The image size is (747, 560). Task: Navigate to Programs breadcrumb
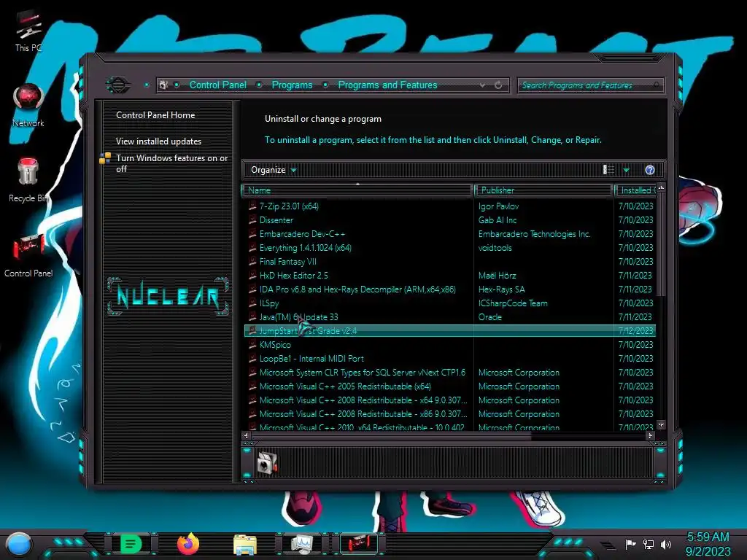[x=292, y=85]
